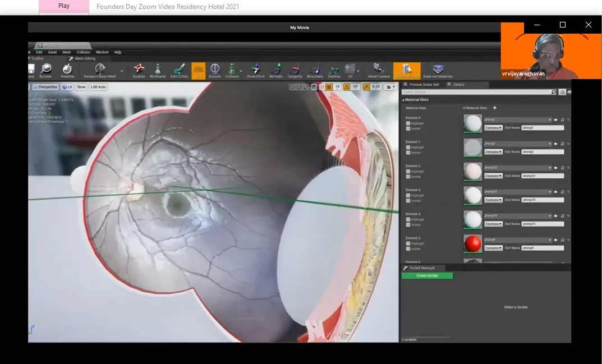Toggle the Normals display icon

(275, 71)
